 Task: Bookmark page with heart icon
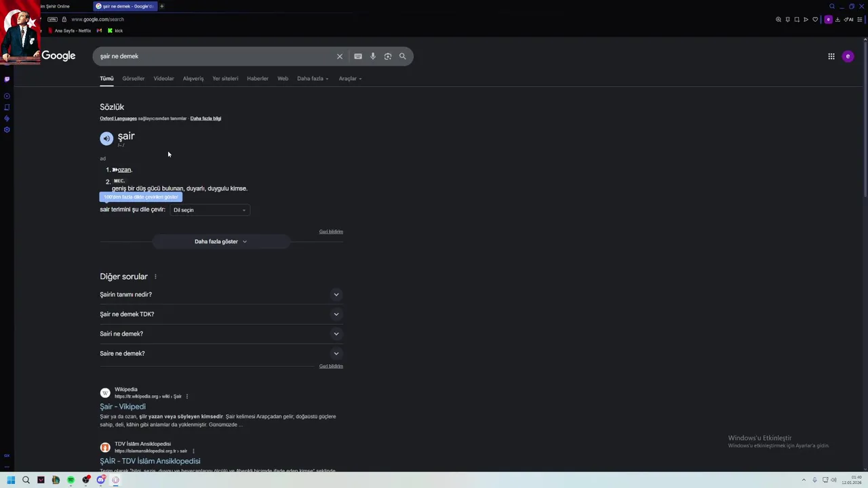point(815,20)
